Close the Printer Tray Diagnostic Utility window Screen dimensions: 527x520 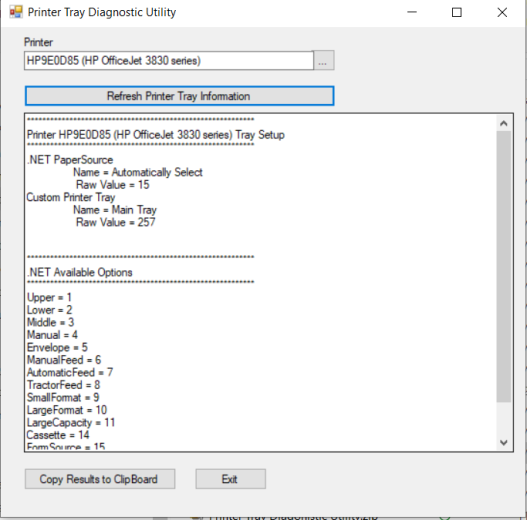coord(502,12)
